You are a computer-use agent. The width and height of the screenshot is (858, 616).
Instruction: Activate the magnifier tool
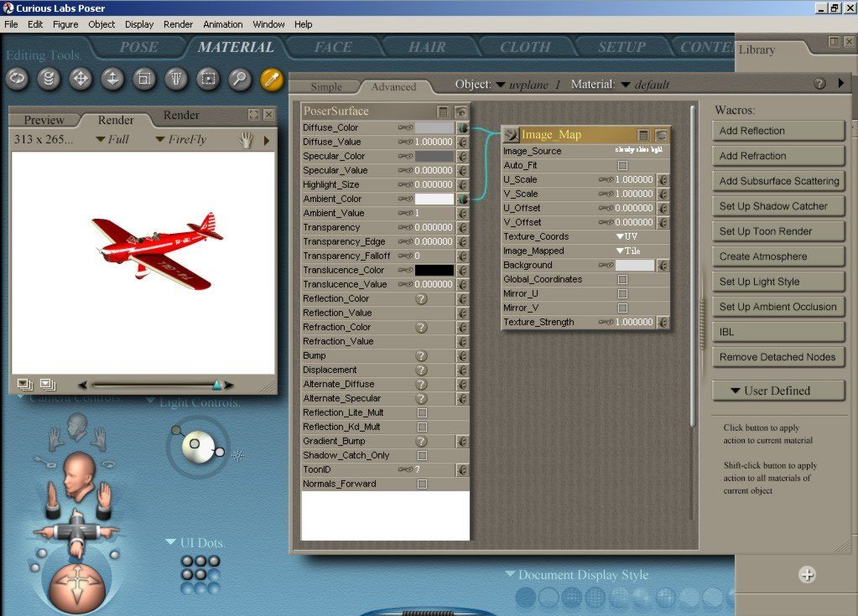pos(239,79)
